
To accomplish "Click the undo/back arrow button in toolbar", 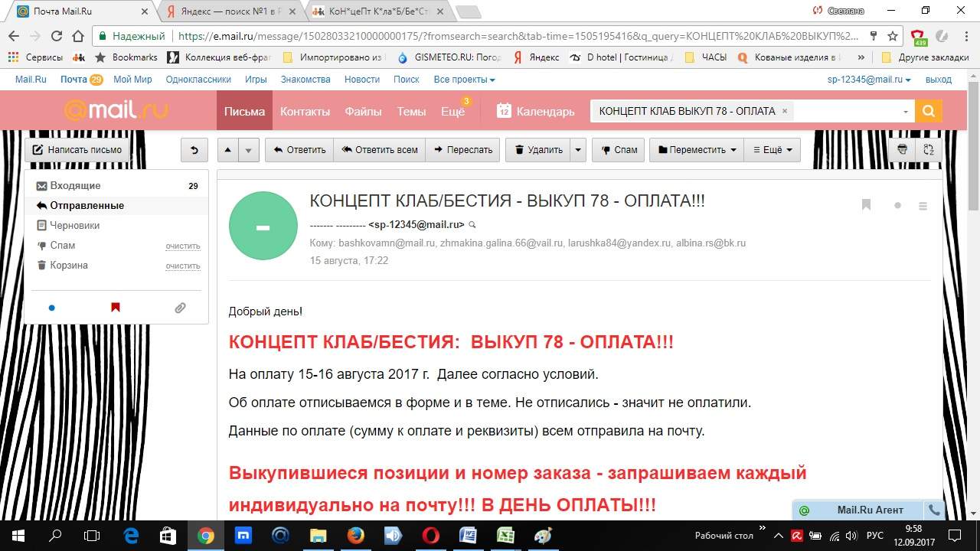I will [x=194, y=150].
